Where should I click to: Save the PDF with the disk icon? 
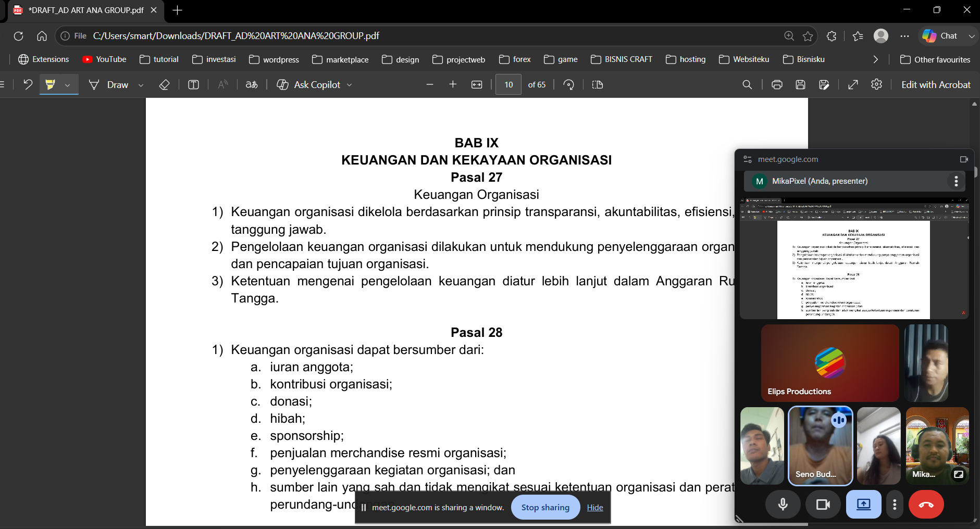(x=801, y=84)
